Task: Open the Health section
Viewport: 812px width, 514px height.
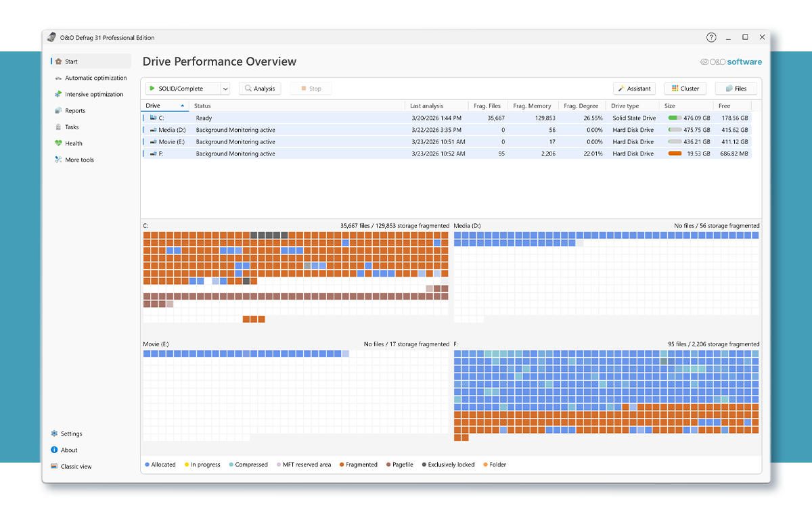Action: (x=91, y=143)
